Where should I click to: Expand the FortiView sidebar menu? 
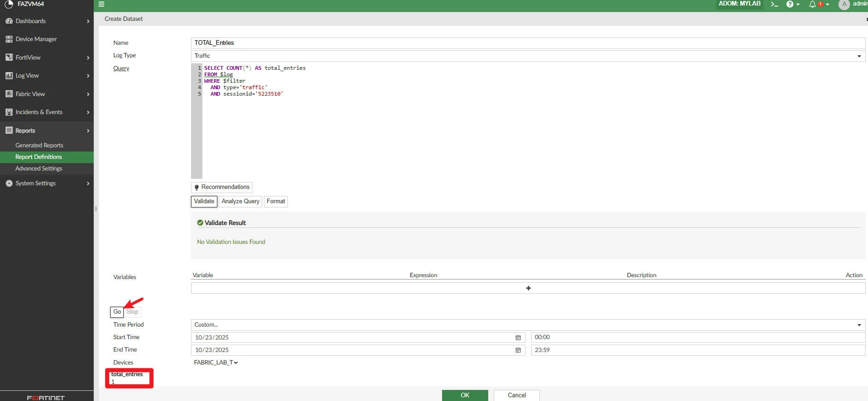point(47,58)
